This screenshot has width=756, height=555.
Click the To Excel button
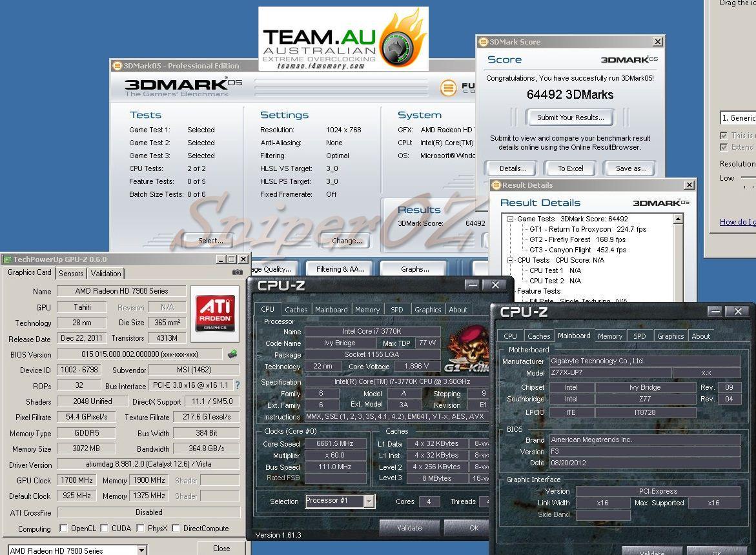tap(570, 168)
